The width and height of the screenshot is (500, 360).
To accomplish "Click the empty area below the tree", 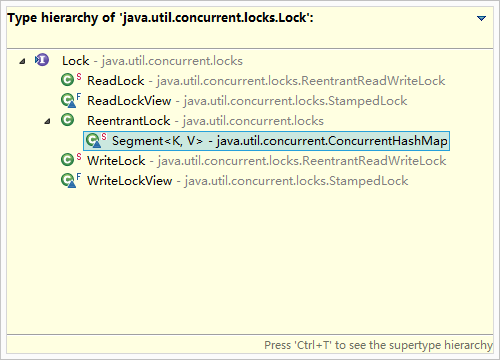I will 250,262.
